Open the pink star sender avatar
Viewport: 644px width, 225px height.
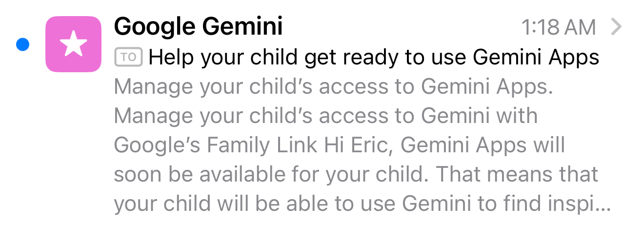point(73,44)
